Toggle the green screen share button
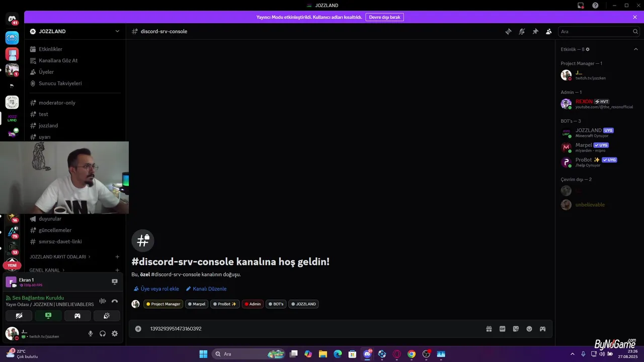Viewport: 644px width, 362px height. click(x=48, y=316)
